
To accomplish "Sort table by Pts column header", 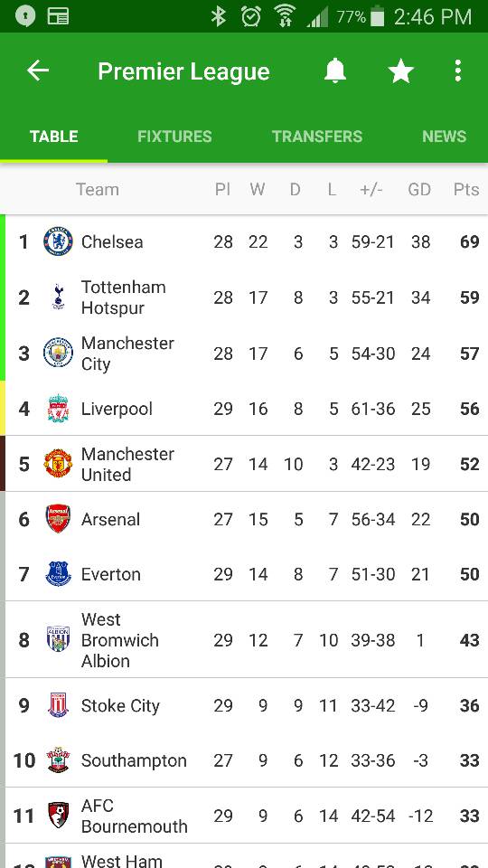I will [x=466, y=190].
